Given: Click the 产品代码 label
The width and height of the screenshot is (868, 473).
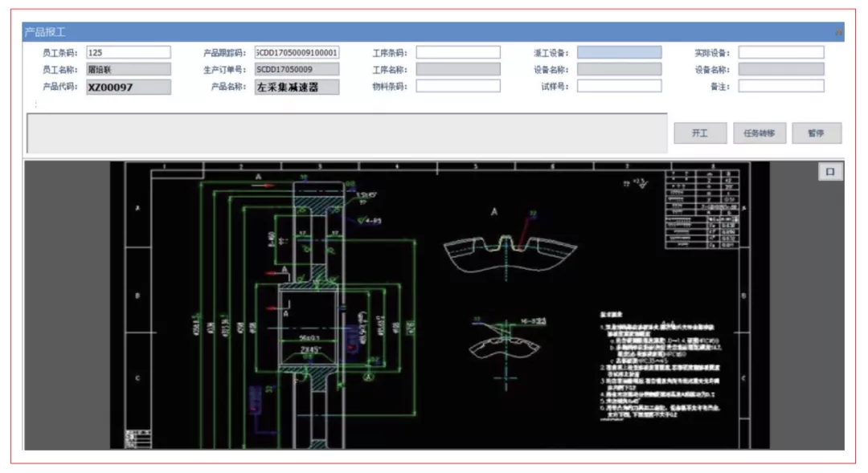Looking at the screenshot, I should click(59, 86).
